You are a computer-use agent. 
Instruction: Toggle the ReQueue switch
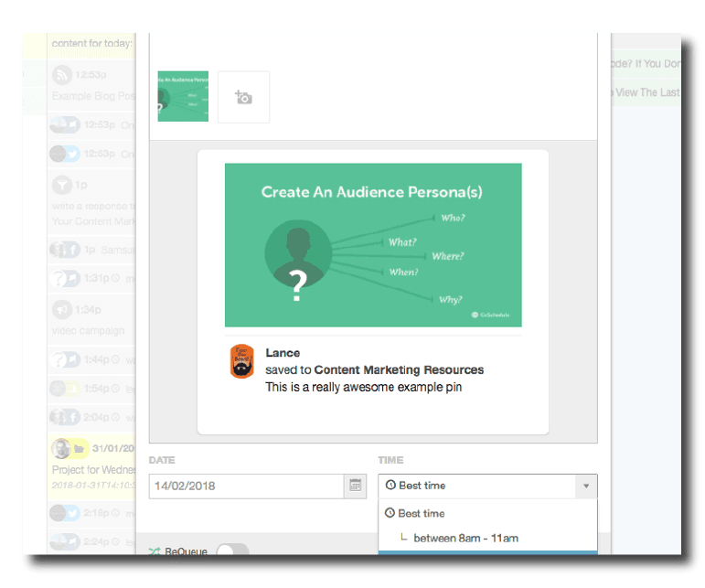coord(232,551)
